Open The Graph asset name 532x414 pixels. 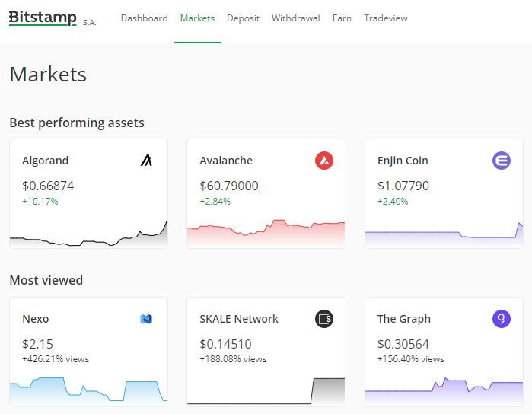[404, 319]
